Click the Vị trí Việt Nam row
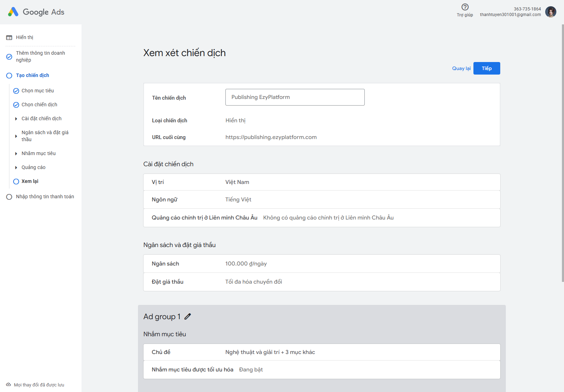This screenshot has width=564, height=392. pyautogui.click(x=322, y=182)
